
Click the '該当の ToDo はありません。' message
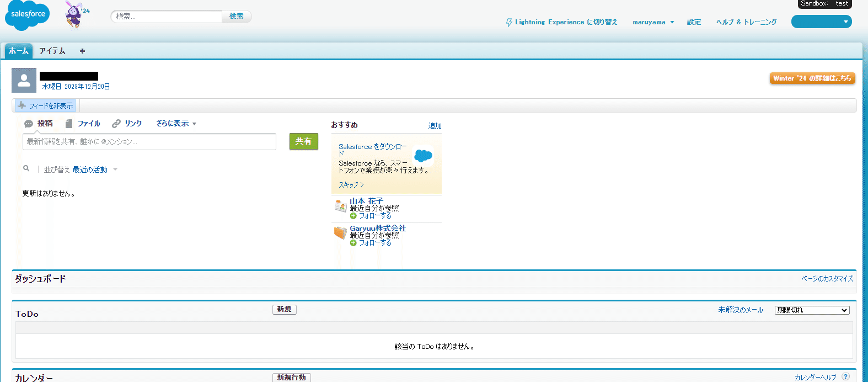click(x=435, y=347)
